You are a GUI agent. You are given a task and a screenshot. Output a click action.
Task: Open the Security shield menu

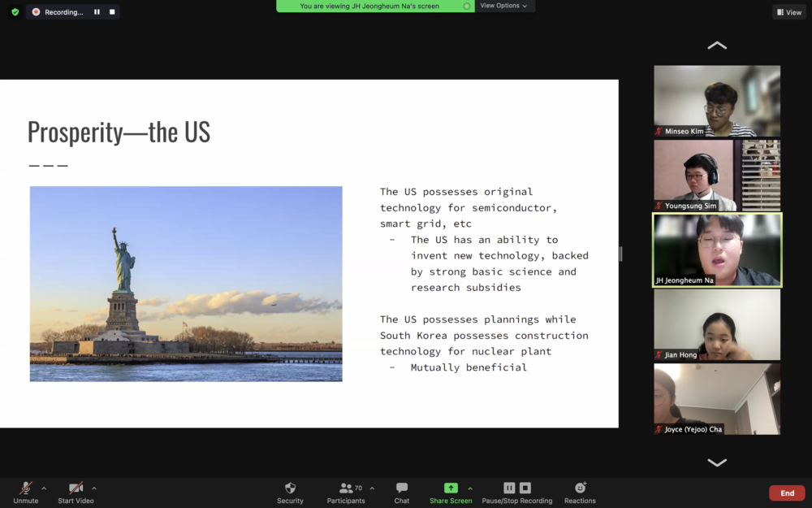point(290,493)
